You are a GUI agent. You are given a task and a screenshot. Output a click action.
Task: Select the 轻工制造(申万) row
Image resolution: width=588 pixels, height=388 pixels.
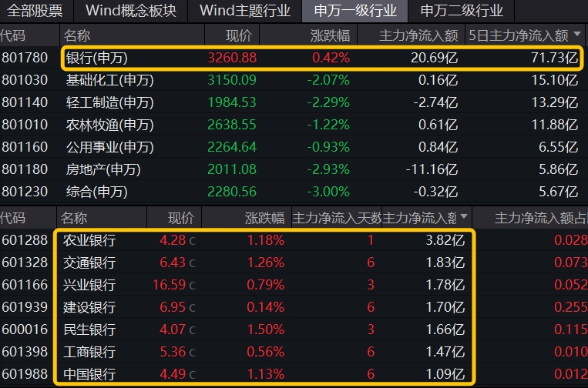294,102
